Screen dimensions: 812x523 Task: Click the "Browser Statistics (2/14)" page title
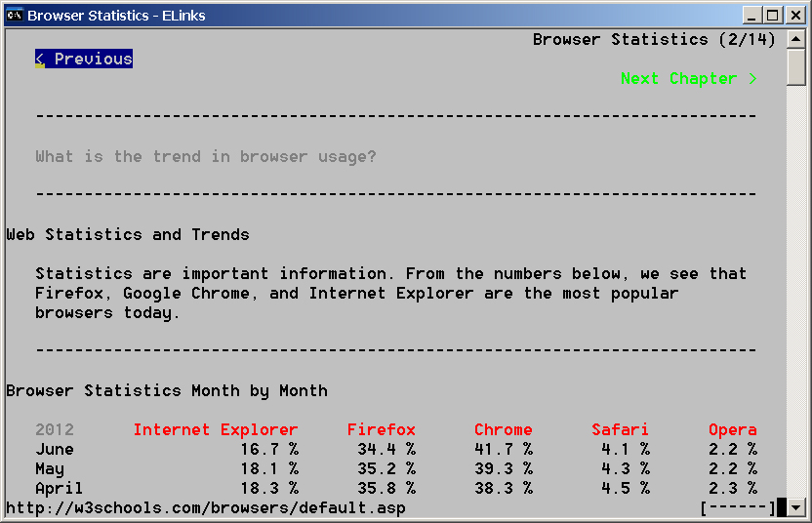tap(654, 39)
